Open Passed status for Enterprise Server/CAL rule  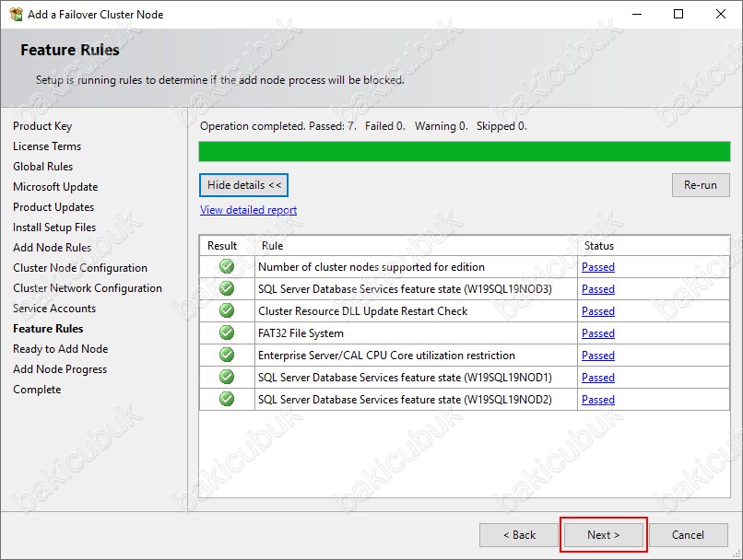tap(598, 355)
